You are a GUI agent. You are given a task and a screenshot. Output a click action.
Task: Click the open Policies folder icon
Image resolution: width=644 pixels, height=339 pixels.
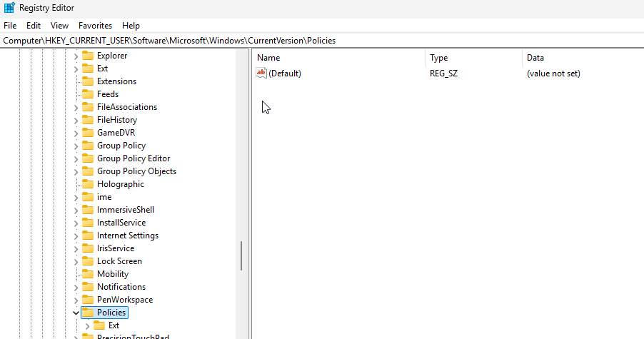[88, 313]
